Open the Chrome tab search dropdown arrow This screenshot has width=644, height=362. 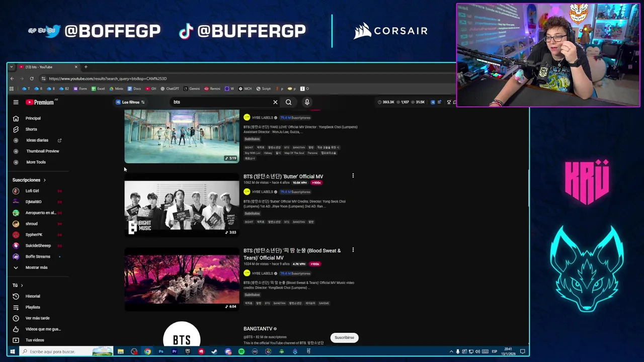point(11,67)
